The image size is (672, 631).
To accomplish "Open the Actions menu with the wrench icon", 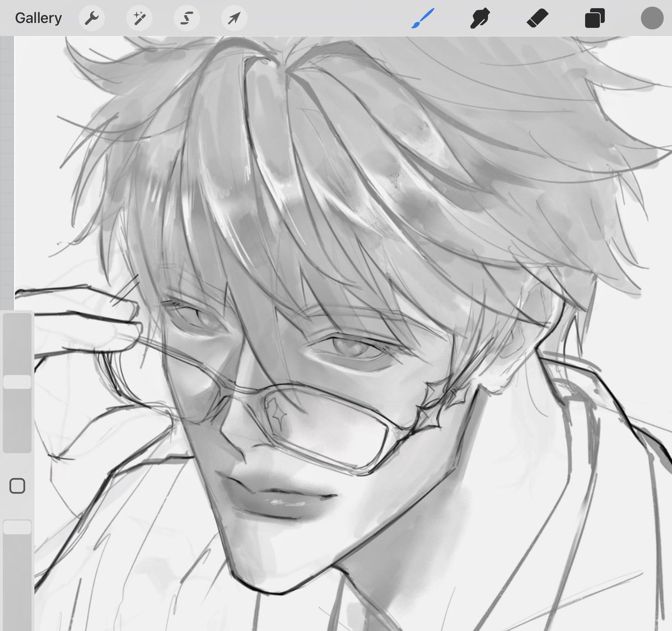I will [x=91, y=17].
